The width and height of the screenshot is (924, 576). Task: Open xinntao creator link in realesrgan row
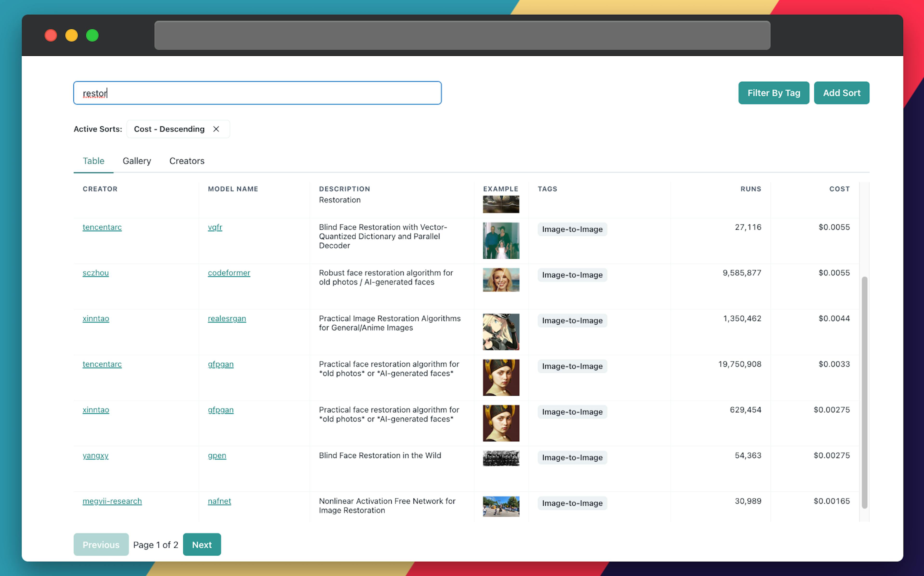coord(96,319)
